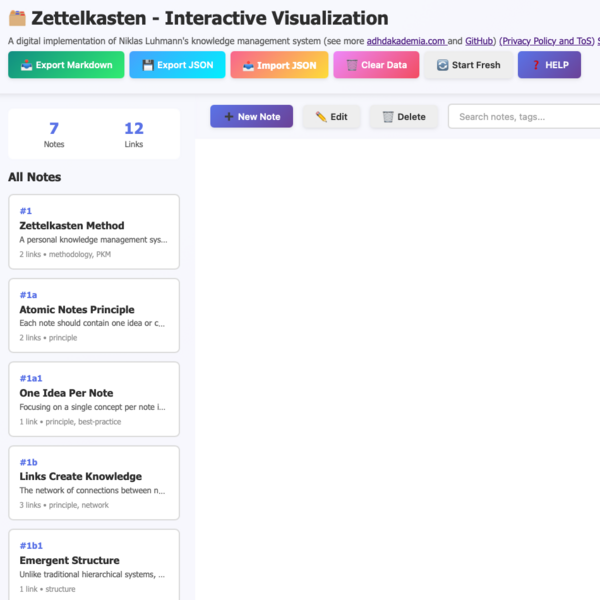This screenshot has width=600, height=600.
Task: Click 'A personal knowledge management sys...' preview
Action: pos(93,240)
